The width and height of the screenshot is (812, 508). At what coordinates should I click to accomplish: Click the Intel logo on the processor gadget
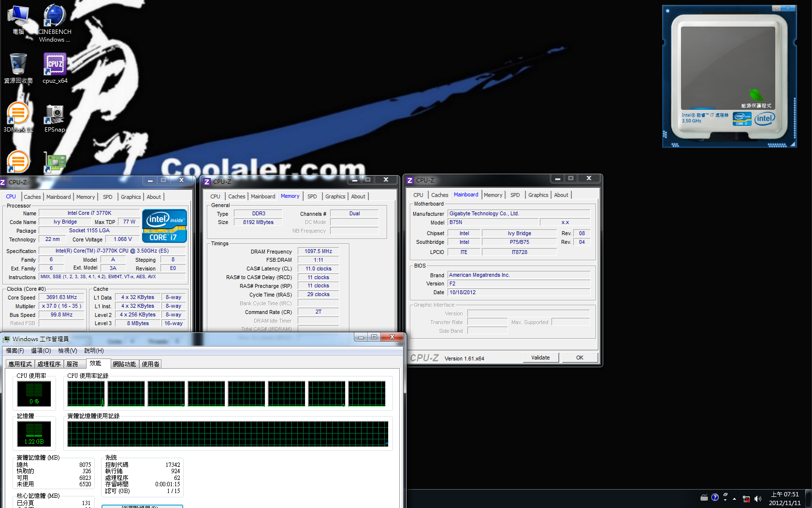[x=765, y=118]
